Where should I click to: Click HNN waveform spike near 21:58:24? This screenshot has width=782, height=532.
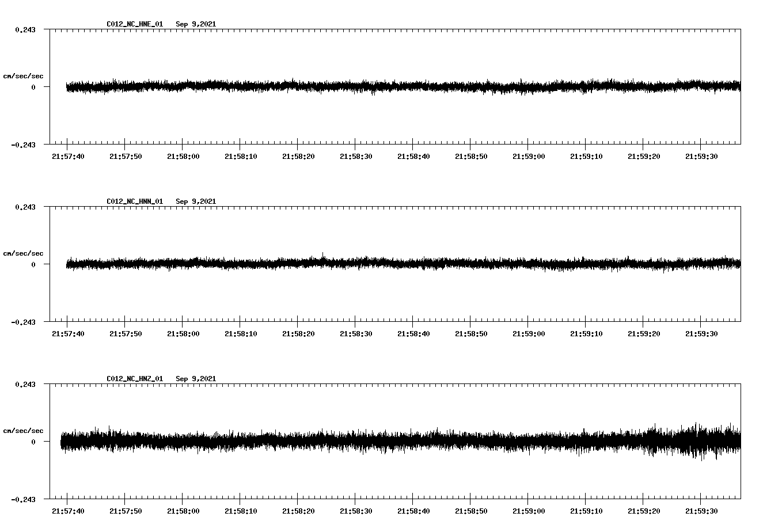323,257
